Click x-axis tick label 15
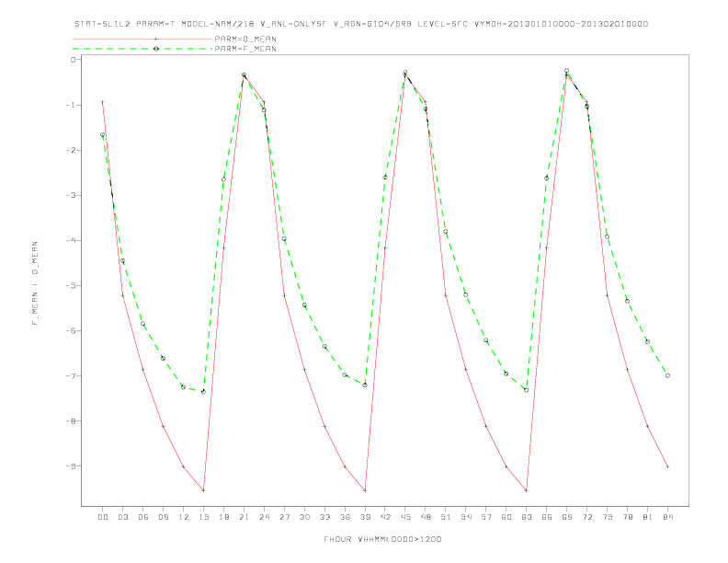 tap(203, 517)
